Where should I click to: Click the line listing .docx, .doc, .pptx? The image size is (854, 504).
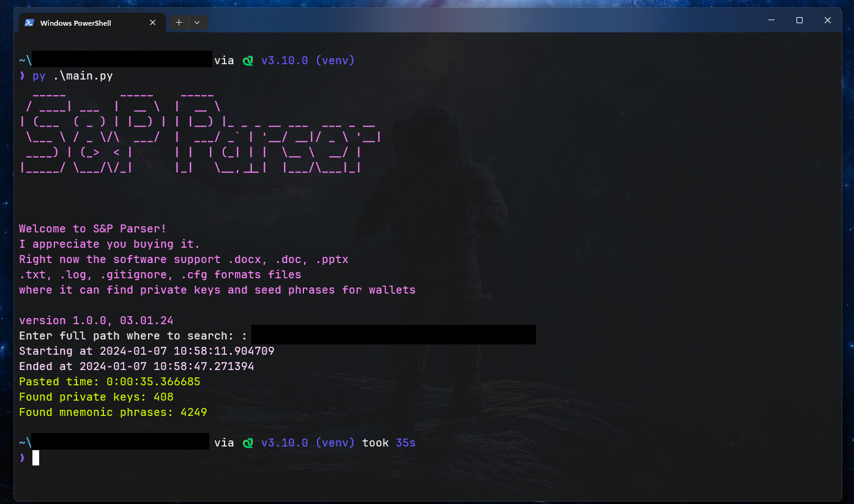pos(184,259)
